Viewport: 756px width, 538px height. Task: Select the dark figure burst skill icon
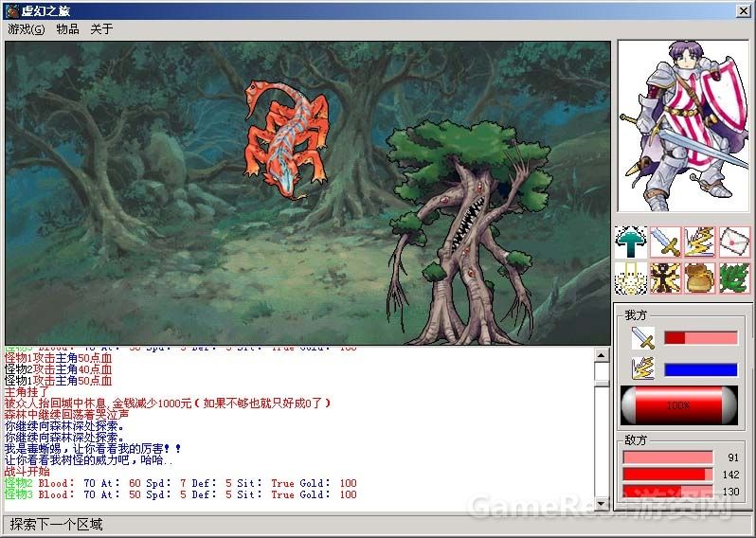point(665,278)
